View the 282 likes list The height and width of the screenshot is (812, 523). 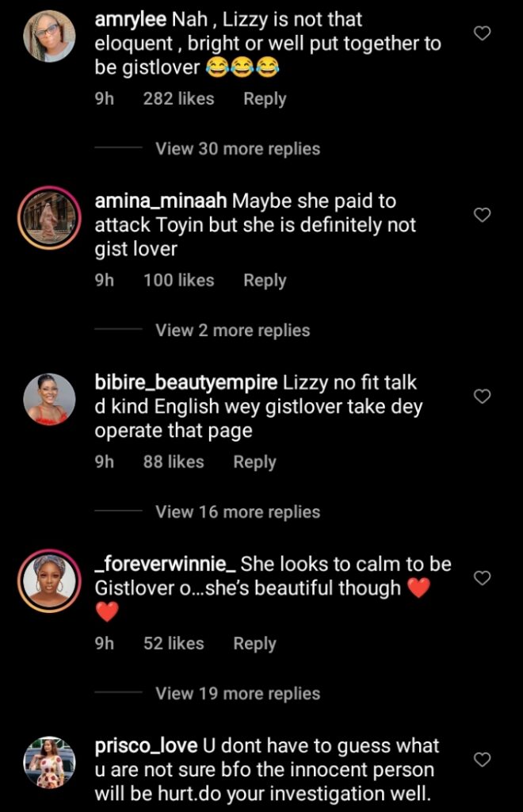(178, 99)
